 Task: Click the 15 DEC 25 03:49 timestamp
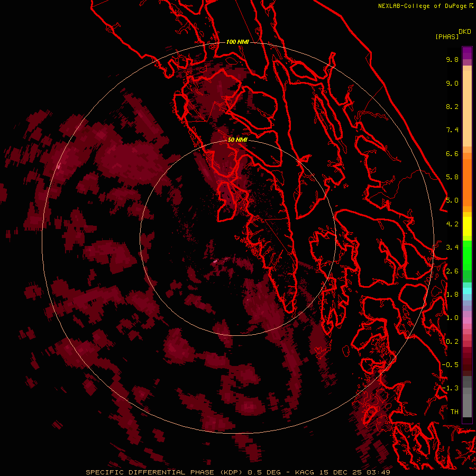click(354, 472)
